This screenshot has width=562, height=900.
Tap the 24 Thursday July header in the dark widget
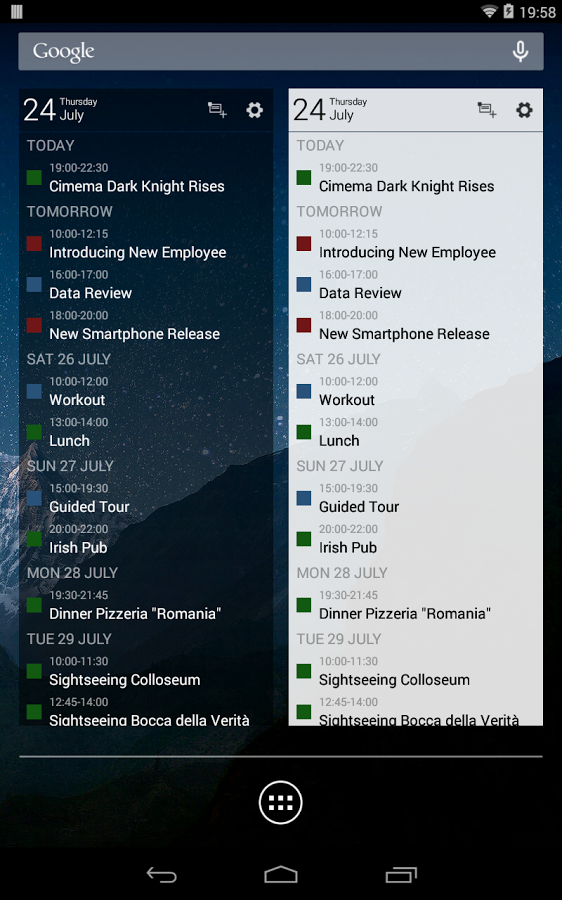(x=61, y=109)
